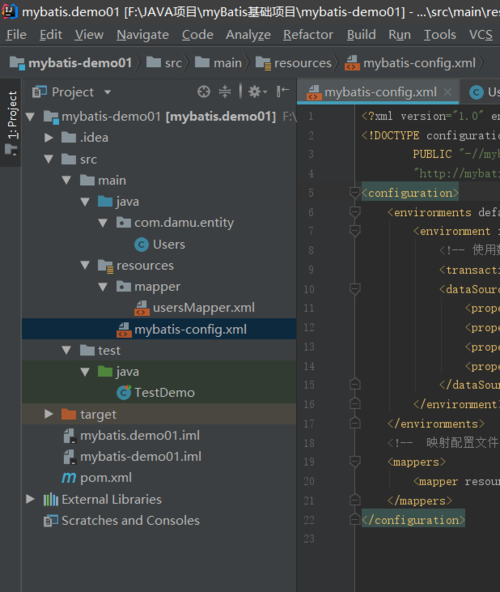Expand External Libraries node
This screenshot has height=592, width=500.
(x=30, y=499)
